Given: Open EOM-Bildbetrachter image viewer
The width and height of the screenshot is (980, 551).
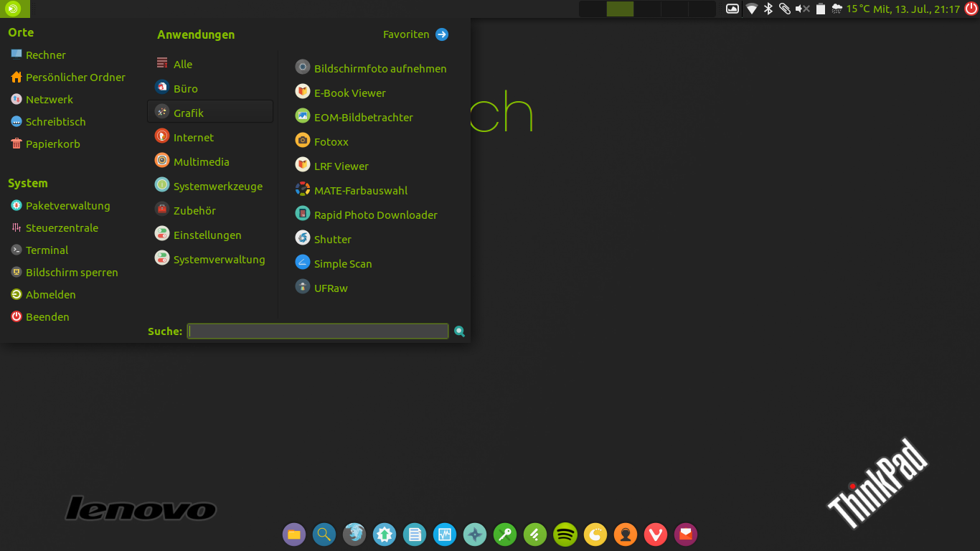Looking at the screenshot, I should point(354,117).
